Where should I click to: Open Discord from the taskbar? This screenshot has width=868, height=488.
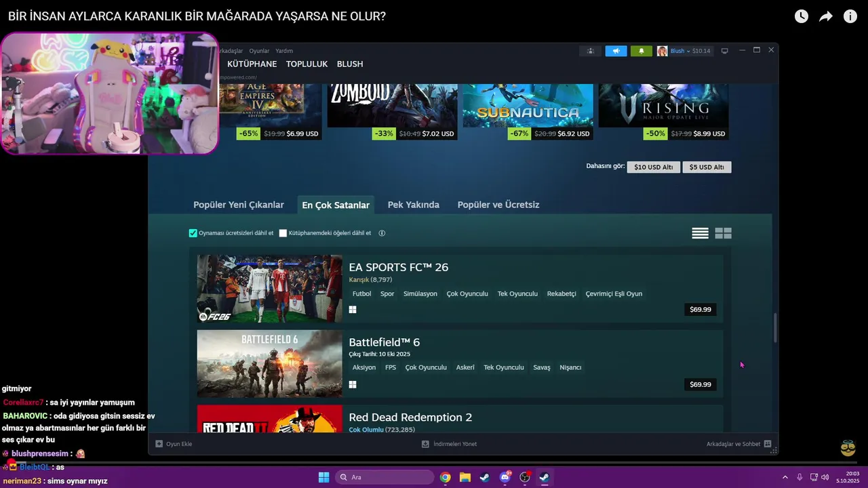coord(505,477)
